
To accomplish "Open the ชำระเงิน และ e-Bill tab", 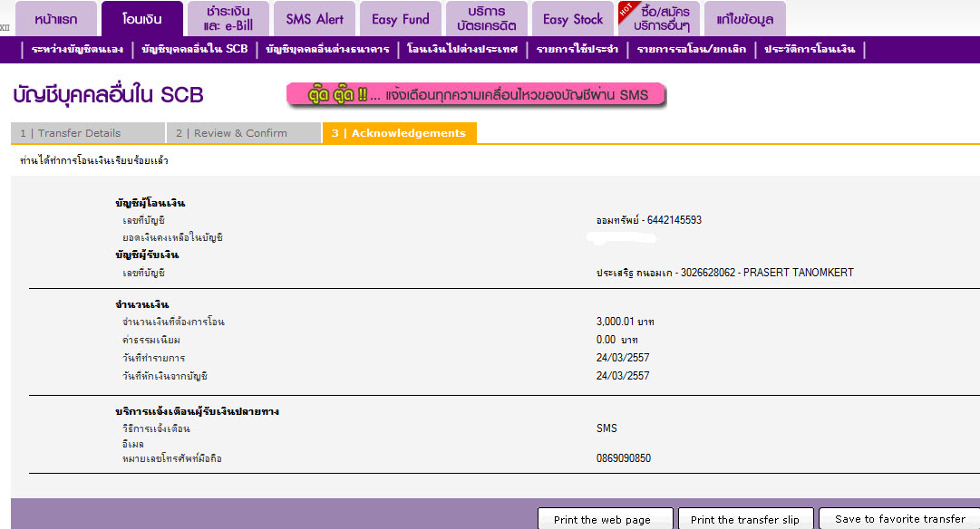I will 228,19.
